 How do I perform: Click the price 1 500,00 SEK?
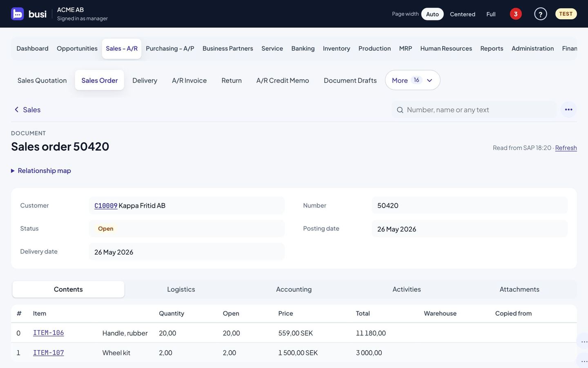(x=298, y=352)
